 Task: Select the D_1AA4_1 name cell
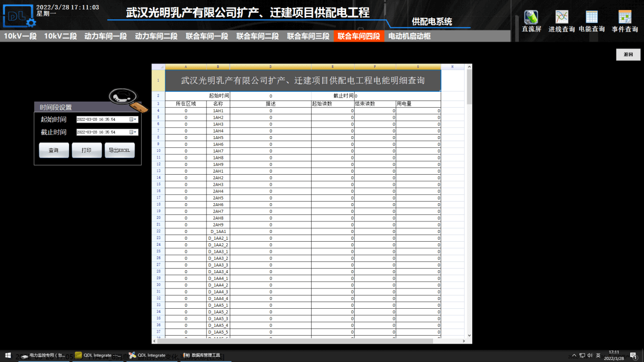(x=218, y=278)
